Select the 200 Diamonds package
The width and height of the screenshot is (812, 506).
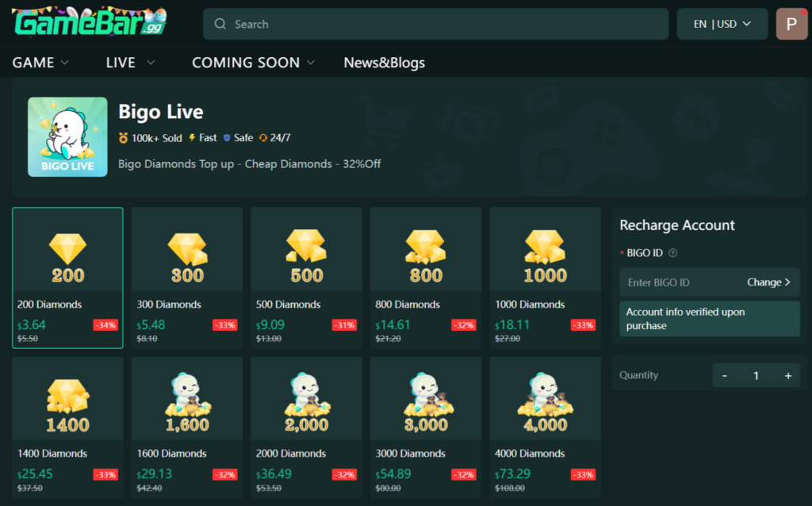tap(68, 278)
